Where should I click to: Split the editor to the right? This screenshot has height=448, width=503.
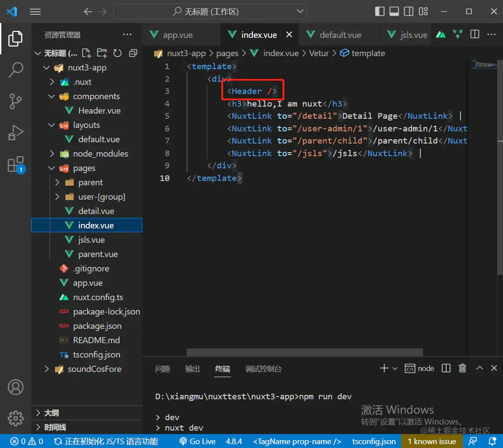coord(475,34)
